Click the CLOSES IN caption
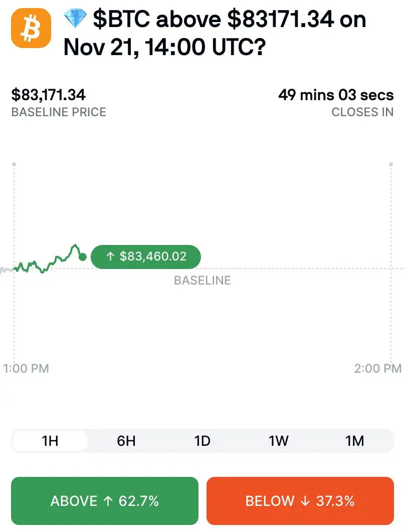Viewport: 405px width, 532px height. pos(362,112)
